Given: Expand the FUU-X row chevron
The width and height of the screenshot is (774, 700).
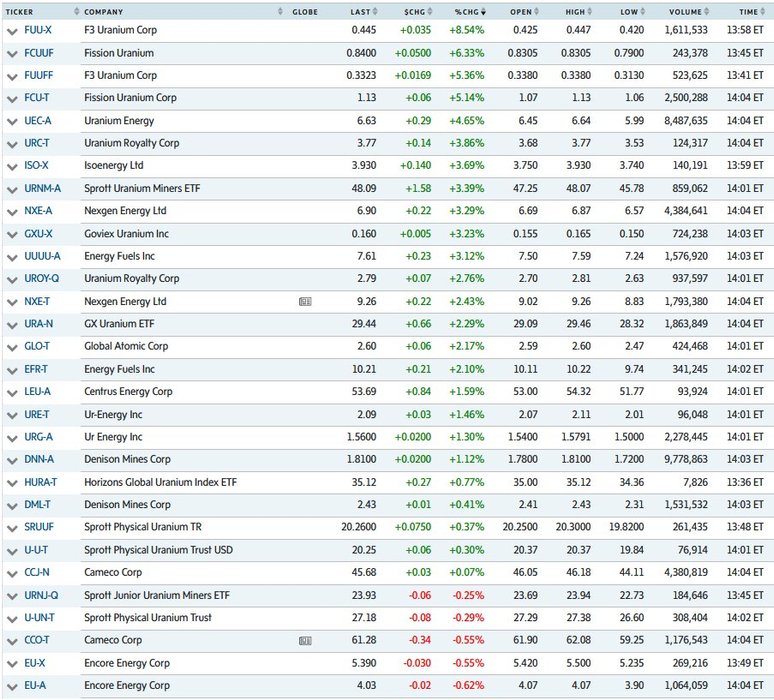Looking at the screenshot, I should [12, 31].
